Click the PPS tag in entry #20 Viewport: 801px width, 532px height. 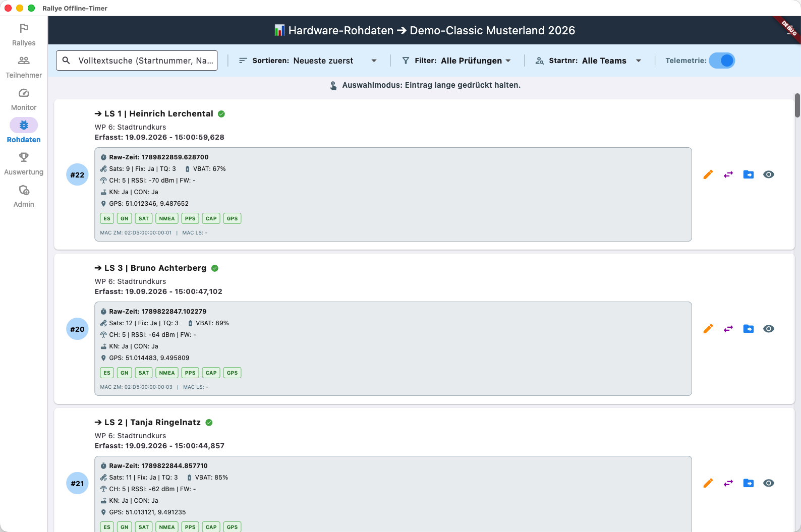tap(190, 373)
